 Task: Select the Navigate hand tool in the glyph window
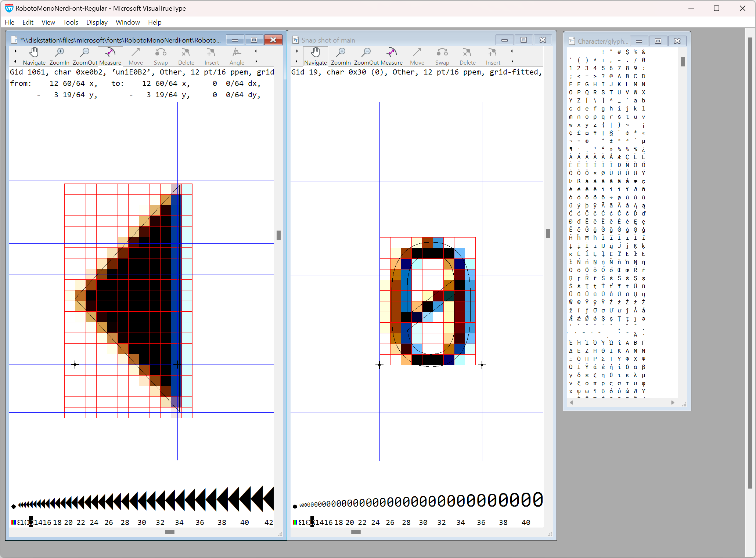[34, 56]
